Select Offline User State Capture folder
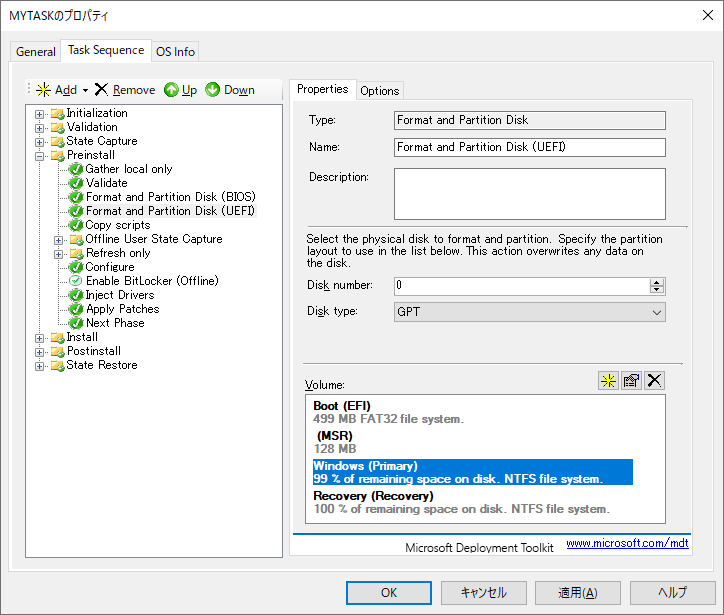This screenshot has width=724, height=615. [x=154, y=239]
